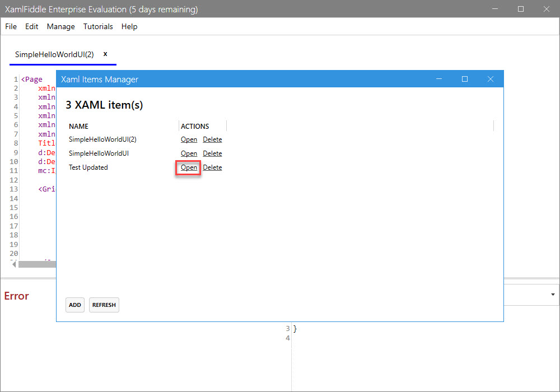Click the closing brace on line 3
Screen dimensions: 560x392
tap(295, 329)
